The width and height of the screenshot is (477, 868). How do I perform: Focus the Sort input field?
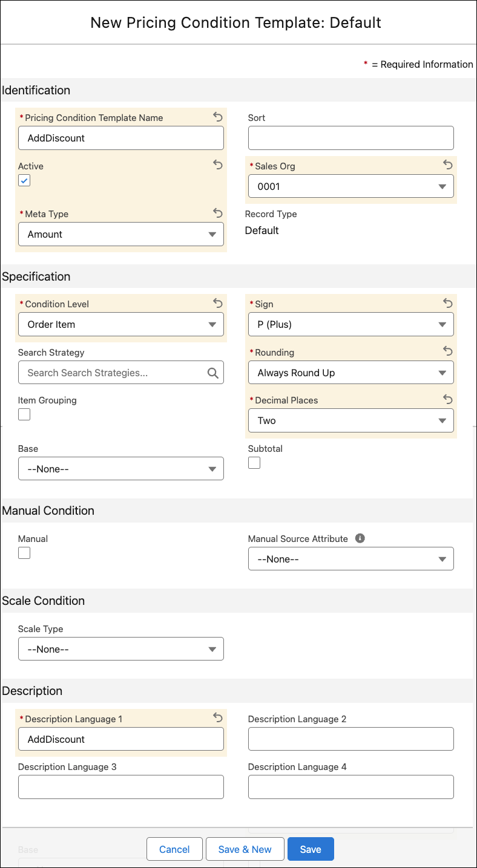[x=351, y=138]
